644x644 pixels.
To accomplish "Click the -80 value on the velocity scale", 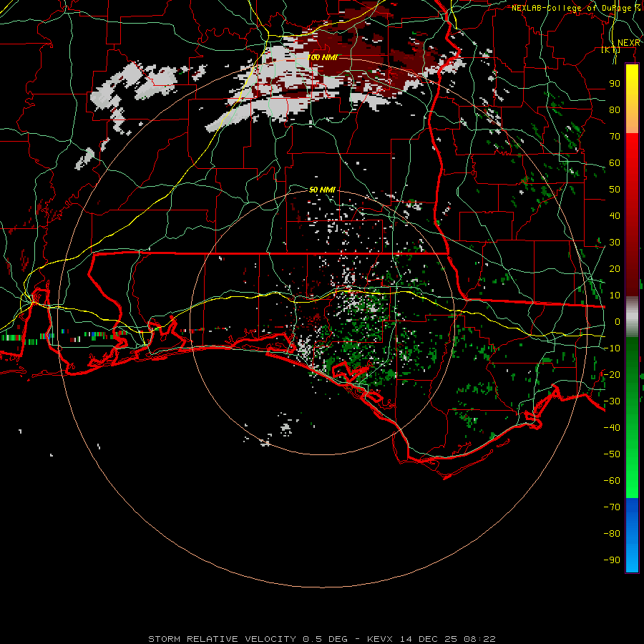I will tap(612, 534).
